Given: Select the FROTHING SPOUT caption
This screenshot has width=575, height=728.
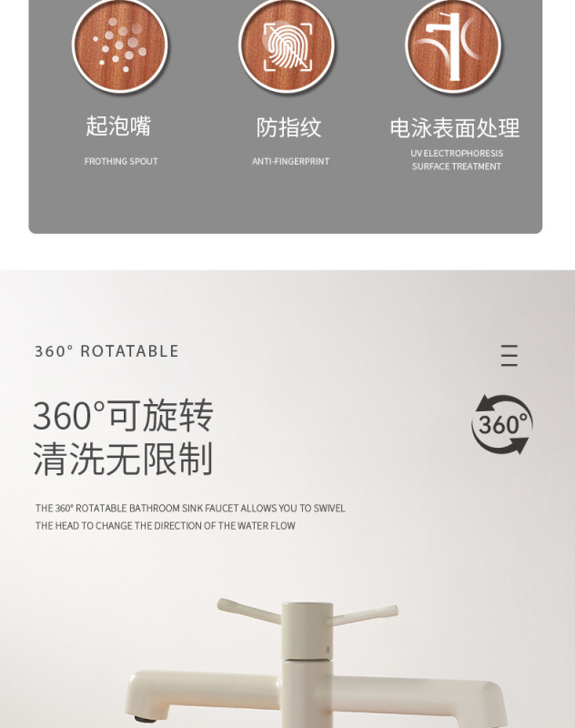Looking at the screenshot, I should (121, 161).
